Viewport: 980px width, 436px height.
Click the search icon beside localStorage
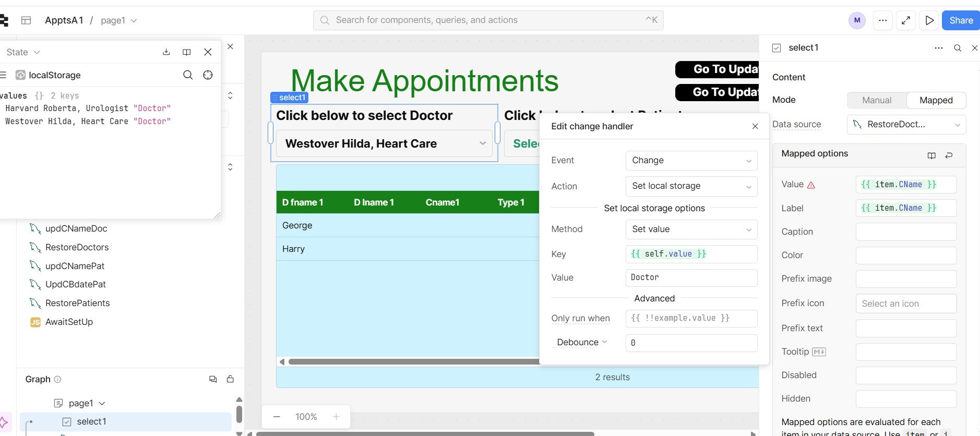[188, 75]
